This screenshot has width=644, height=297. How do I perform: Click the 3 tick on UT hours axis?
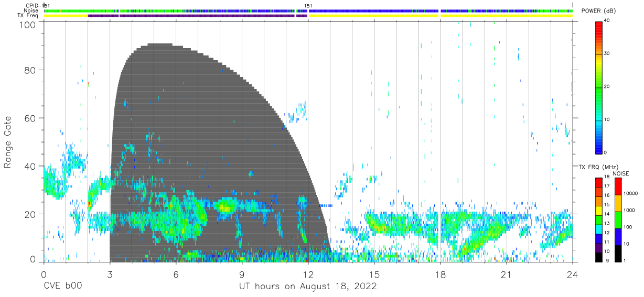[x=110, y=274]
